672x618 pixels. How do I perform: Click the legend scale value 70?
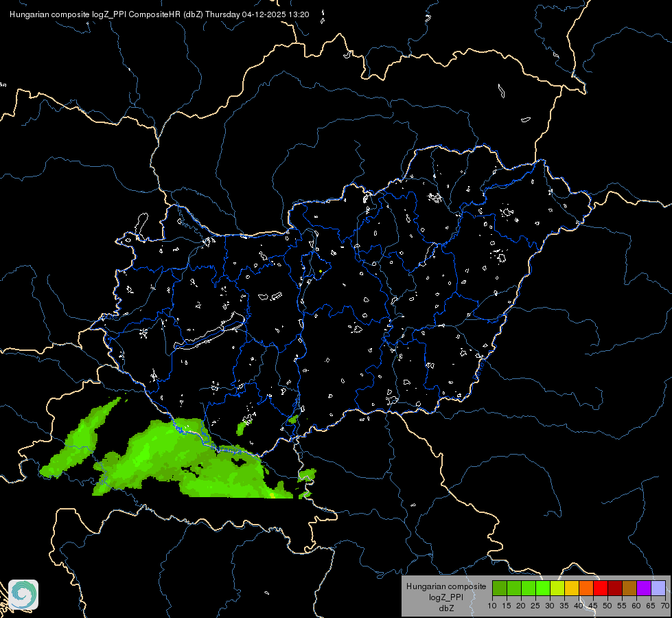665,606
